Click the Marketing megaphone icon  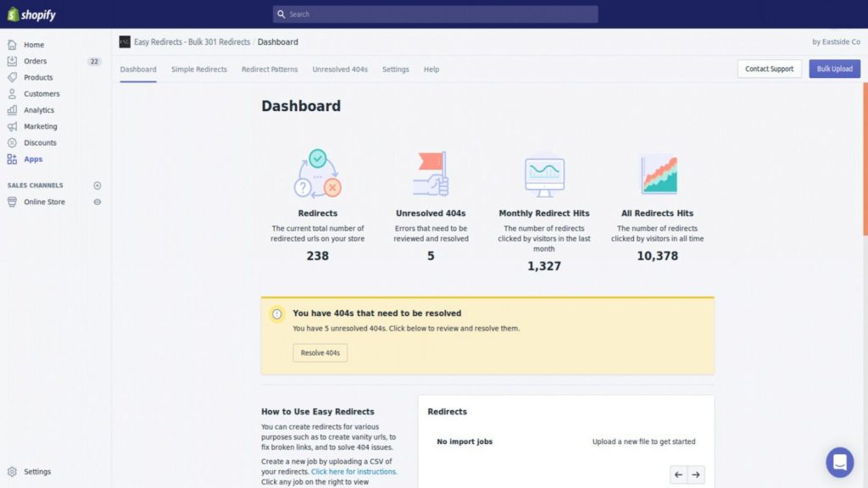12,126
